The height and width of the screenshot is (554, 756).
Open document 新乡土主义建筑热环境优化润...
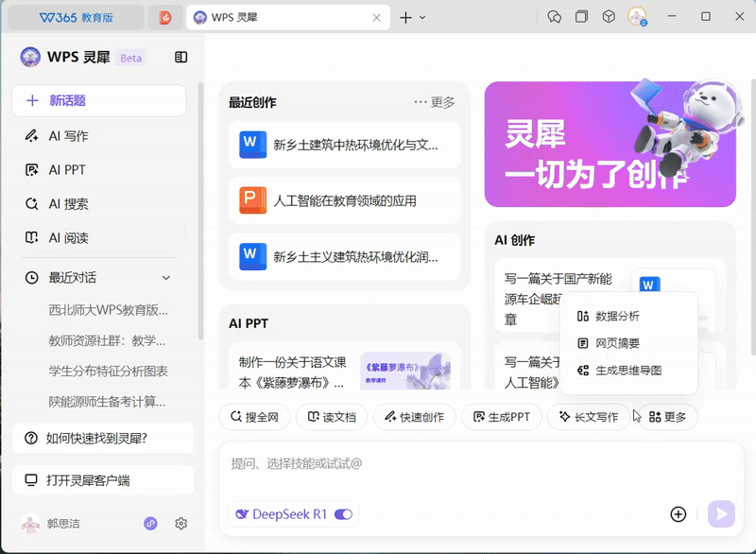tap(345, 256)
